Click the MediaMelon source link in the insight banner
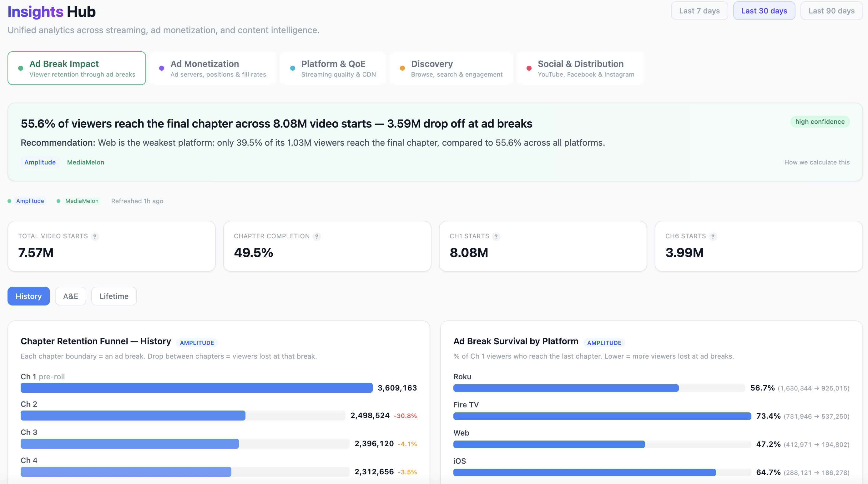Screen dimensions: 868x484 pos(85,162)
